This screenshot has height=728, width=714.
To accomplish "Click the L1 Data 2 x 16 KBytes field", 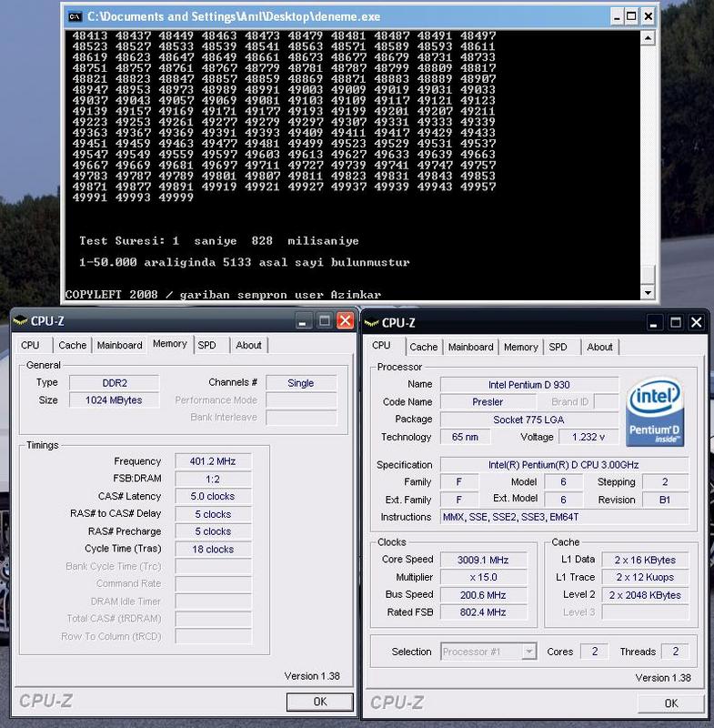I will point(646,560).
